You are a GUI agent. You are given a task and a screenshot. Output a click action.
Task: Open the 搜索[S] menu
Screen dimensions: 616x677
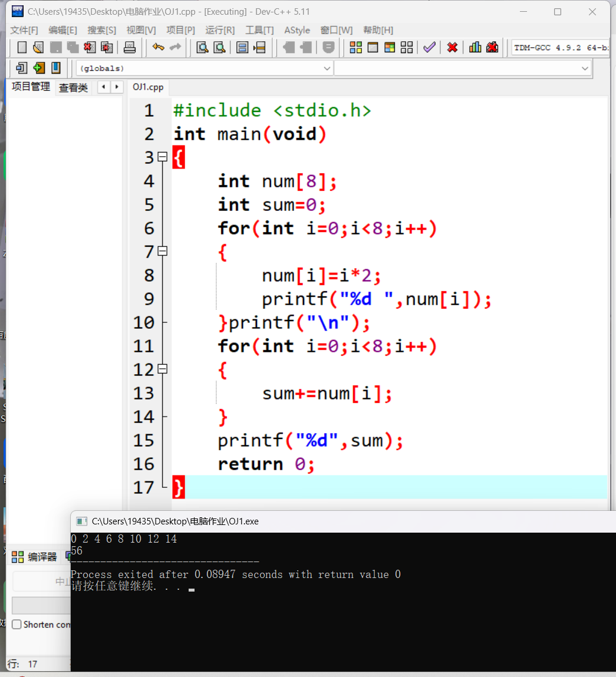pos(101,30)
